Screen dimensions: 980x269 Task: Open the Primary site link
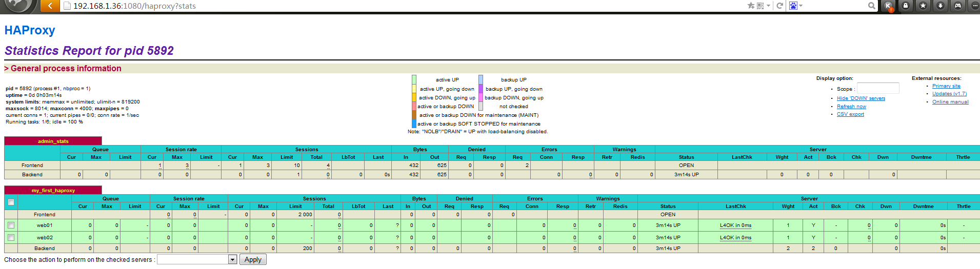tap(946, 86)
